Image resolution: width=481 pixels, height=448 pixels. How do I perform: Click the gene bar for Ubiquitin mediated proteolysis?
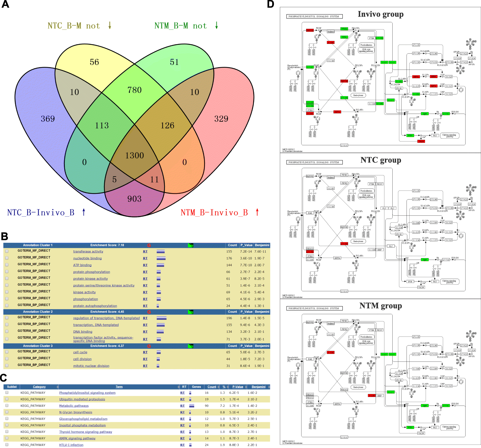click(190, 399)
